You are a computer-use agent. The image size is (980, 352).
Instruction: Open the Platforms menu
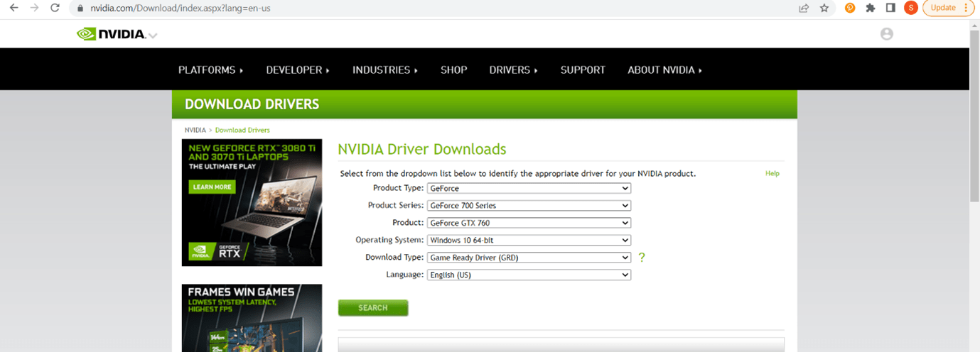[x=211, y=70]
